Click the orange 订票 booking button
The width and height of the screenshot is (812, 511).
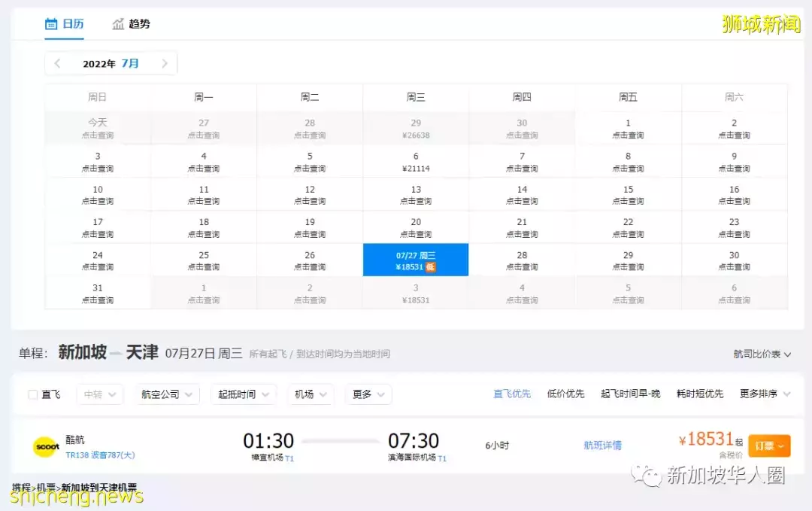click(x=769, y=446)
